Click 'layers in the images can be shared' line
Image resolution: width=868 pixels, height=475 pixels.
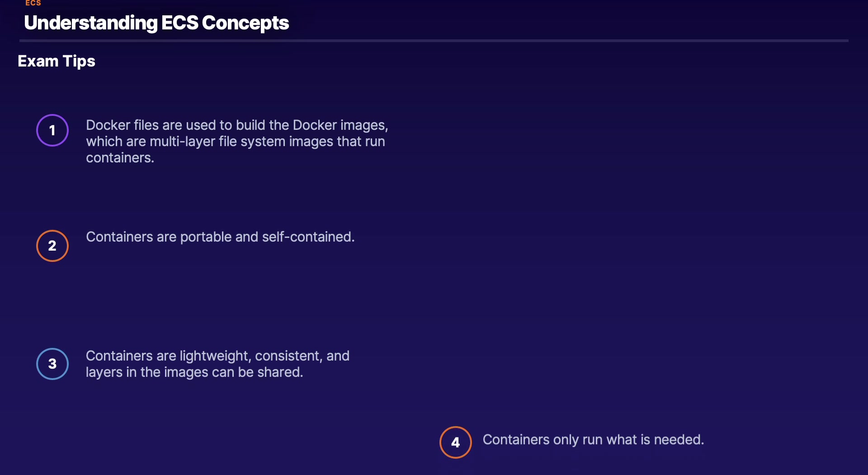coord(194,372)
